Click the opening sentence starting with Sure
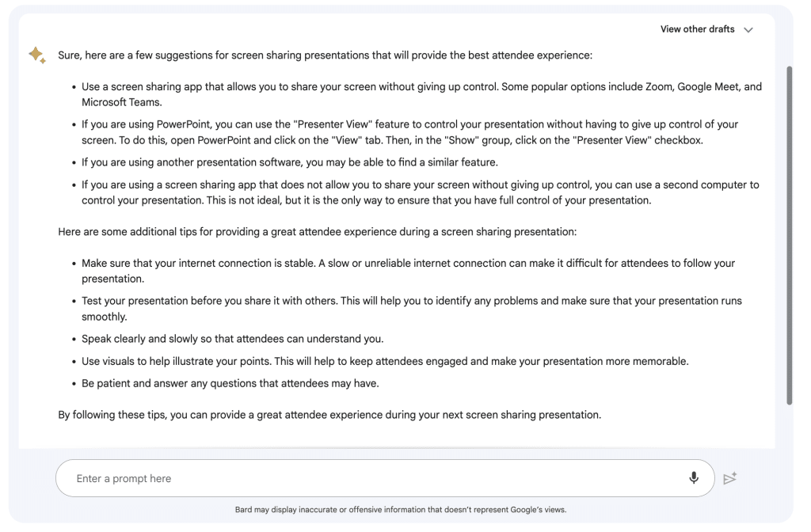 [x=325, y=55]
